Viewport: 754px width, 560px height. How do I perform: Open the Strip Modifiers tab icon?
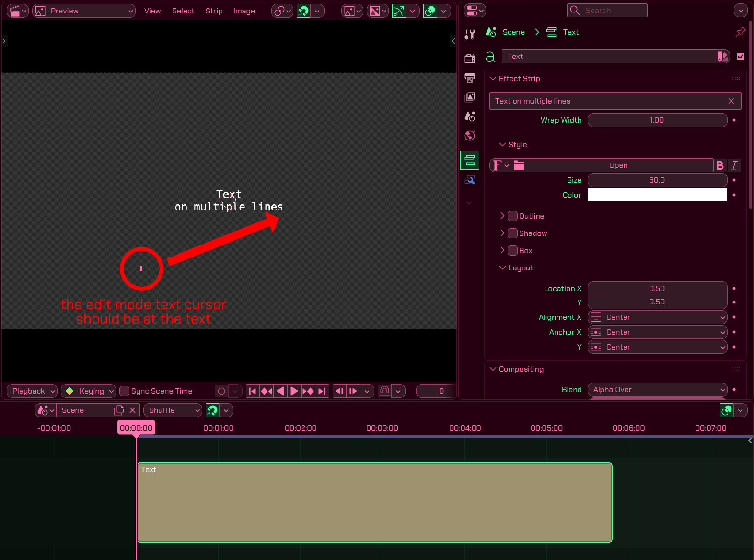pyautogui.click(x=470, y=180)
